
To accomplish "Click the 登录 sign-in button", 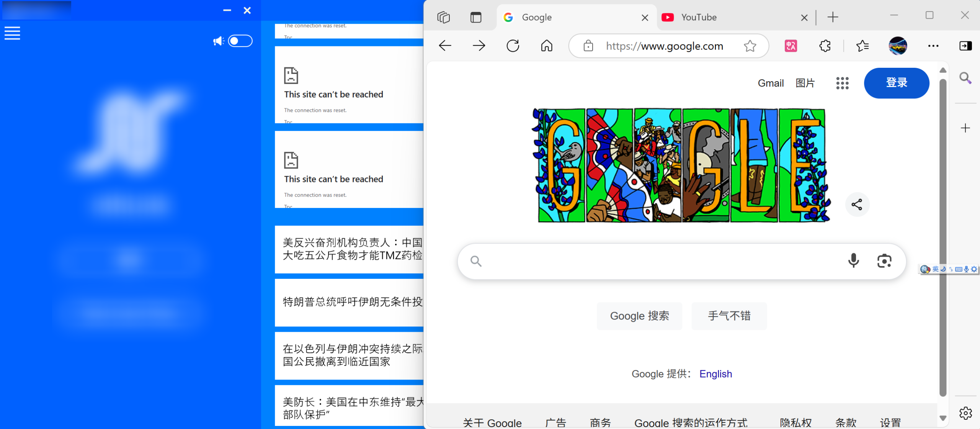I will [896, 83].
